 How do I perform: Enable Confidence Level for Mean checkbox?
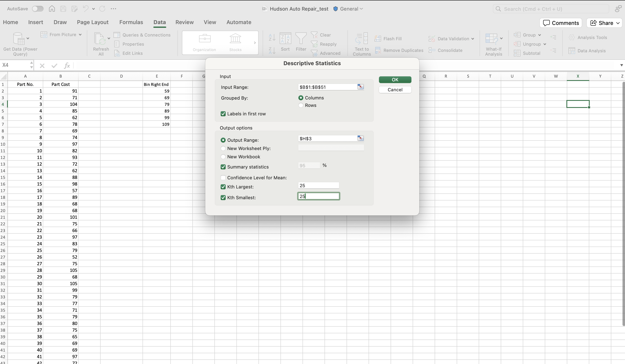pos(223,177)
